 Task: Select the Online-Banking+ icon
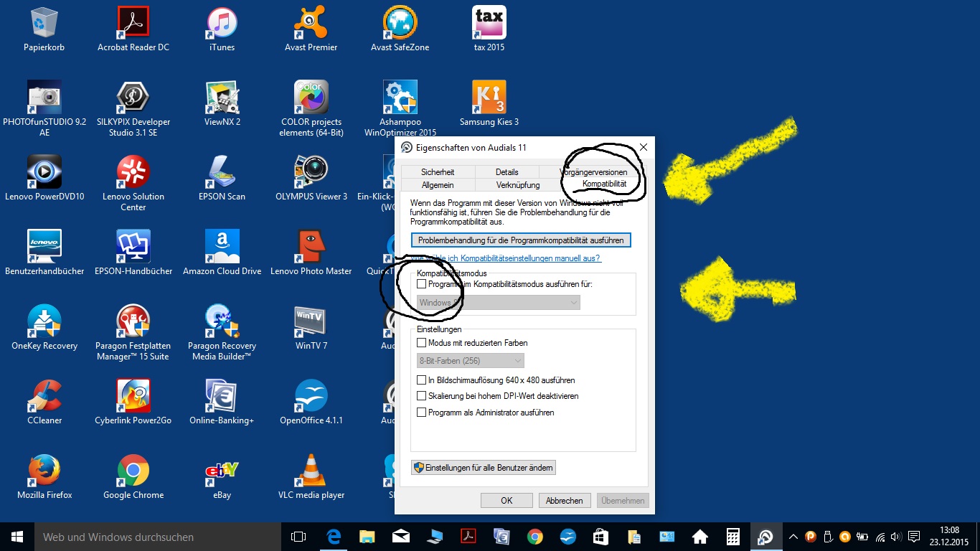tap(222, 402)
